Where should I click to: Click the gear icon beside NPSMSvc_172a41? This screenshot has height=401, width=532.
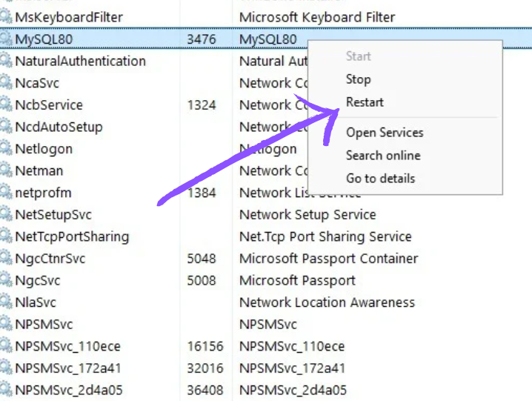7,368
